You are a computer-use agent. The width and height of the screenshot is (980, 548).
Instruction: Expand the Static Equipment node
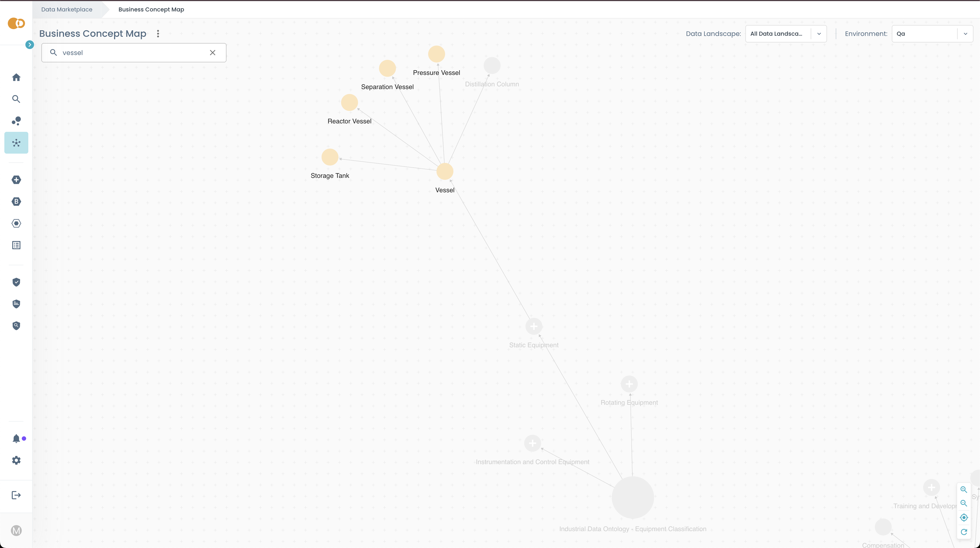pyautogui.click(x=533, y=327)
